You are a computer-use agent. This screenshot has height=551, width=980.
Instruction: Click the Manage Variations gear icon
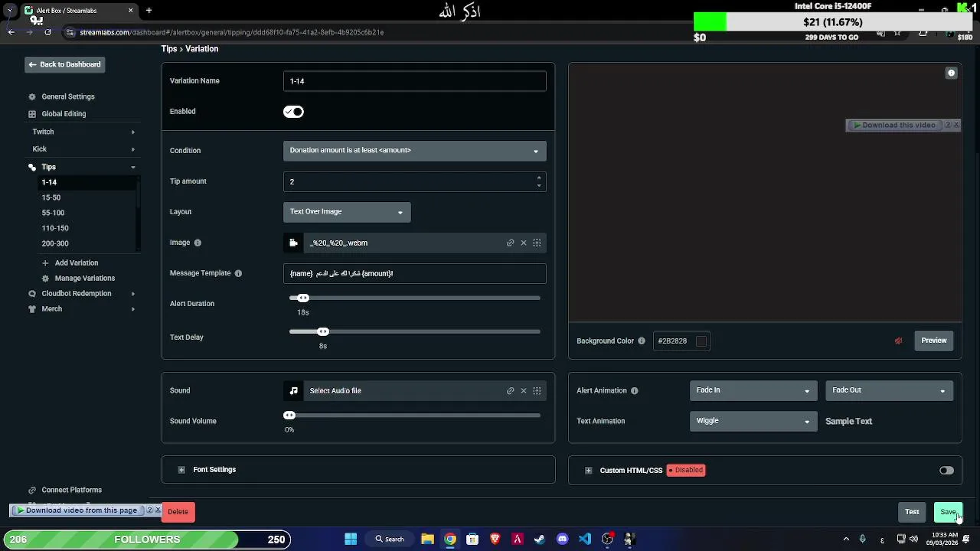(x=45, y=279)
